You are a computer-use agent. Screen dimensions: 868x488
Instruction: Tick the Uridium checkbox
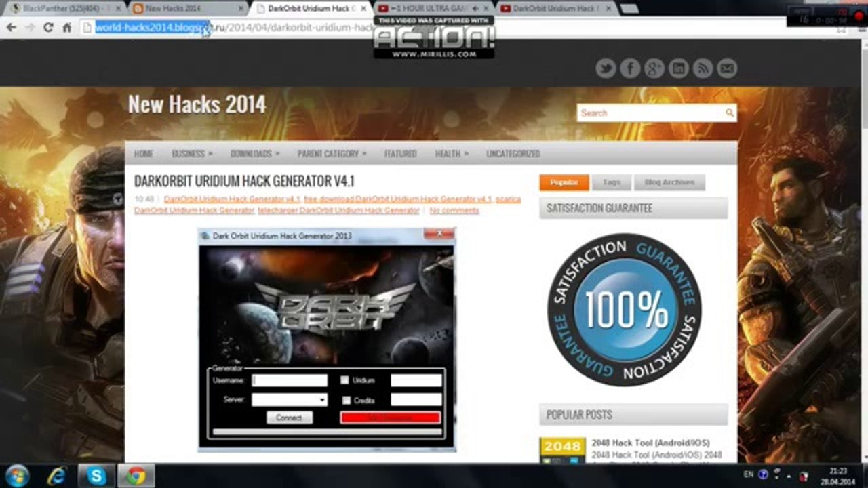(x=345, y=380)
